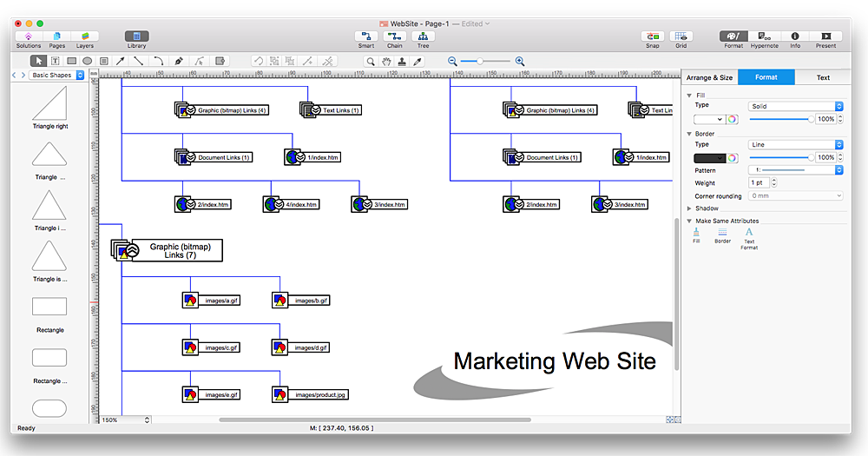Open the Basic Shapes library dropdown

click(x=57, y=76)
